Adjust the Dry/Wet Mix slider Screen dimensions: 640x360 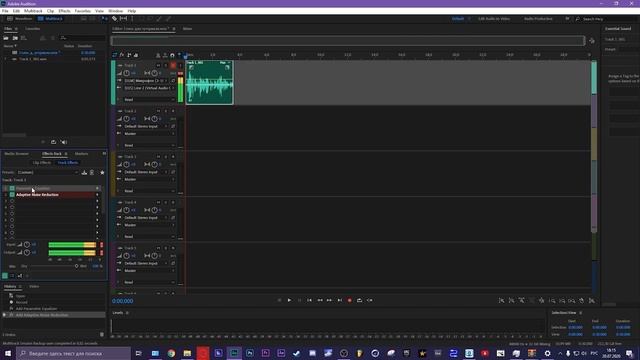coord(76,266)
